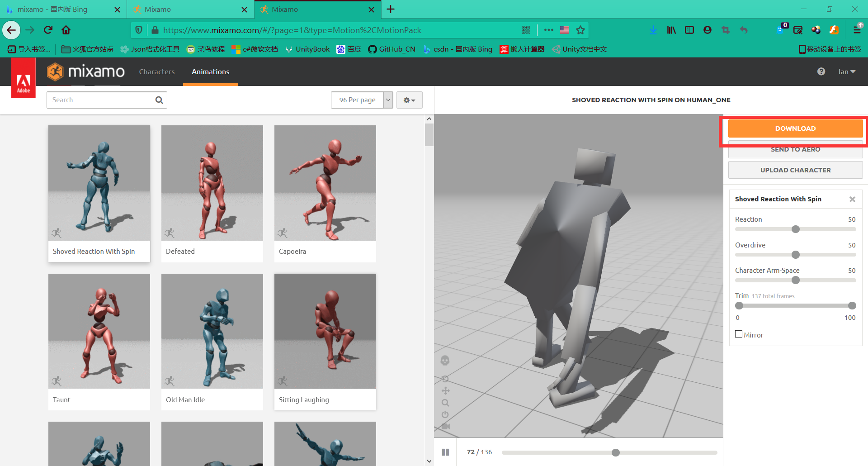Enable the Mirror checkbox
The image size is (868, 466).
739,334
